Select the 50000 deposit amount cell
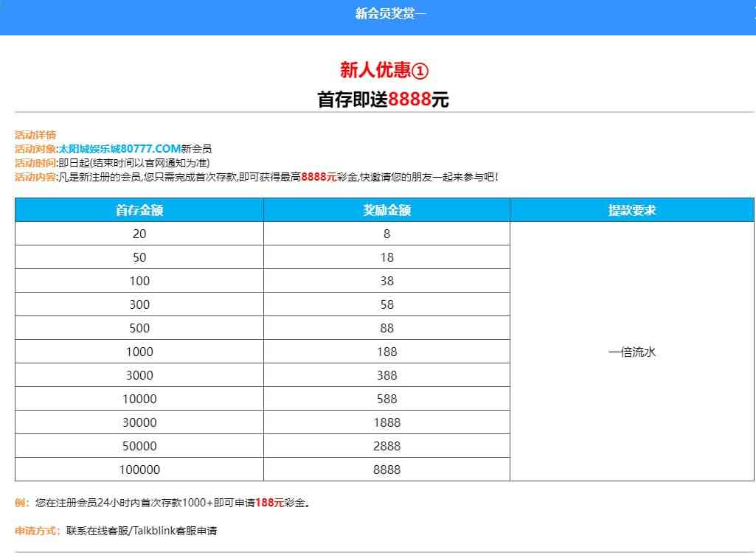 139,446
